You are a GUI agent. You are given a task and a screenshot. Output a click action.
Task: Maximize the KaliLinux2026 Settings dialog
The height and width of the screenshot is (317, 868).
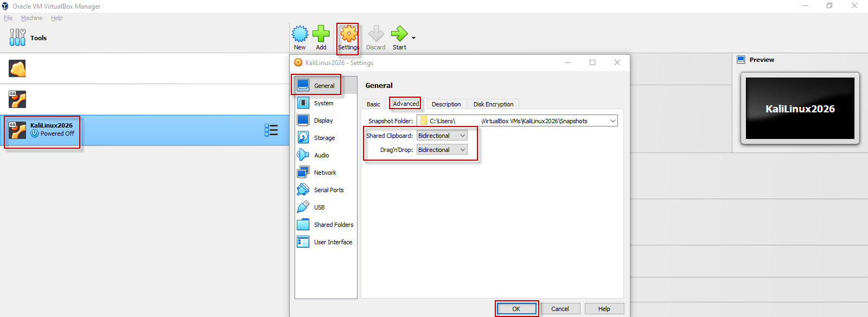point(592,62)
